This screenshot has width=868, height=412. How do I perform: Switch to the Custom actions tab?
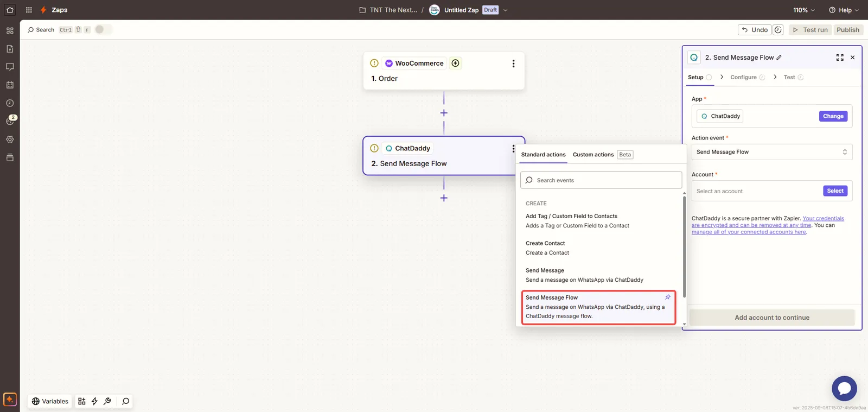(x=593, y=155)
